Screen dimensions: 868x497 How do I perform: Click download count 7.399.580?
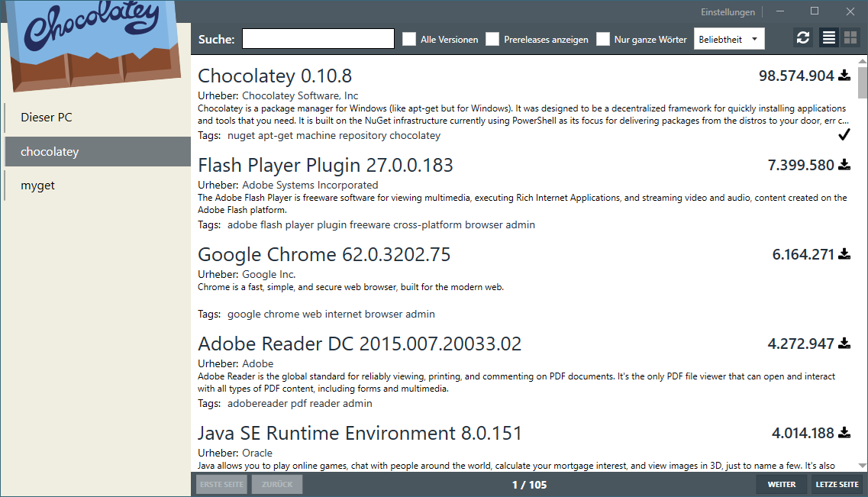(801, 165)
